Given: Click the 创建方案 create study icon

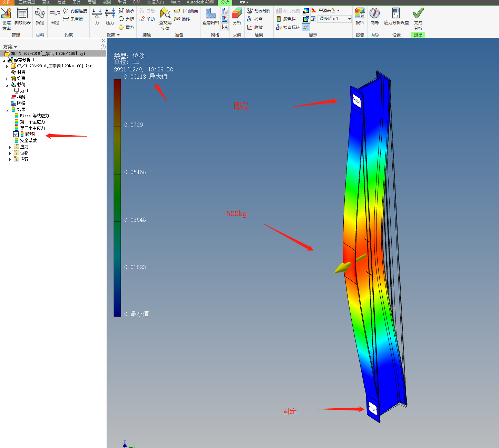Looking at the screenshot, I should tap(7, 19).
